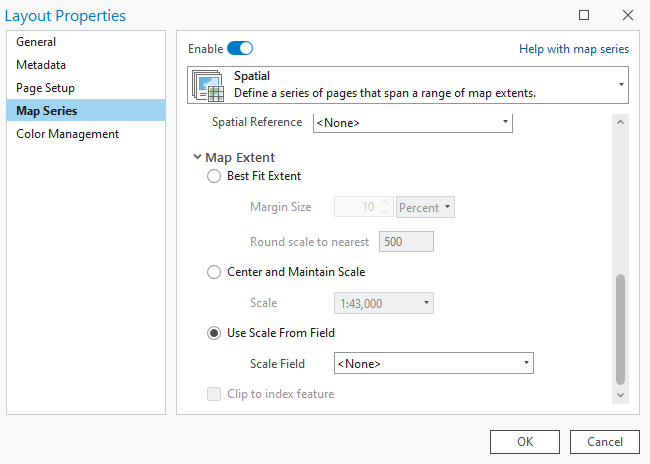The width and height of the screenshot is (650, 464).
Task: Close the Layout Properties dialog
Action: (627, 15)
